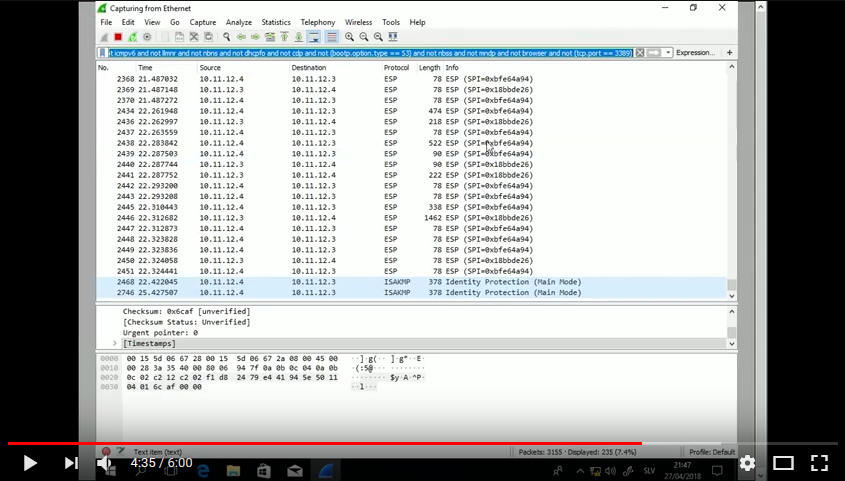Sort by the Protocol column header

397,68
